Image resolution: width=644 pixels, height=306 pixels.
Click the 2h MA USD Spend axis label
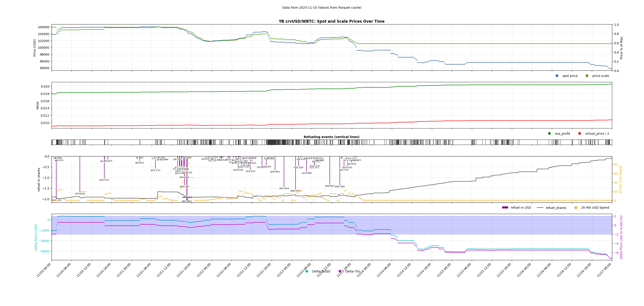click(x=620, y=179)
